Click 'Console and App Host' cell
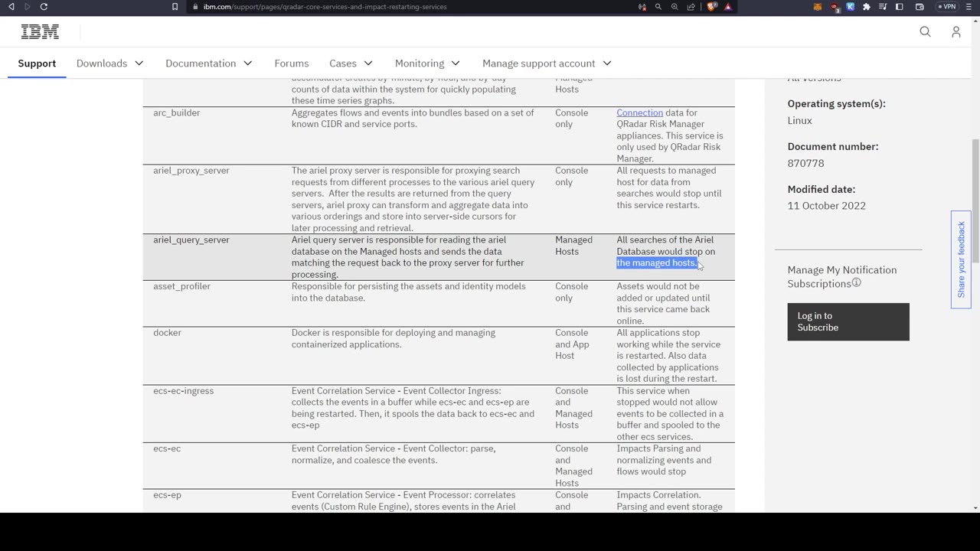This screenshot has height=551, width=980. (x=572, y=344)
